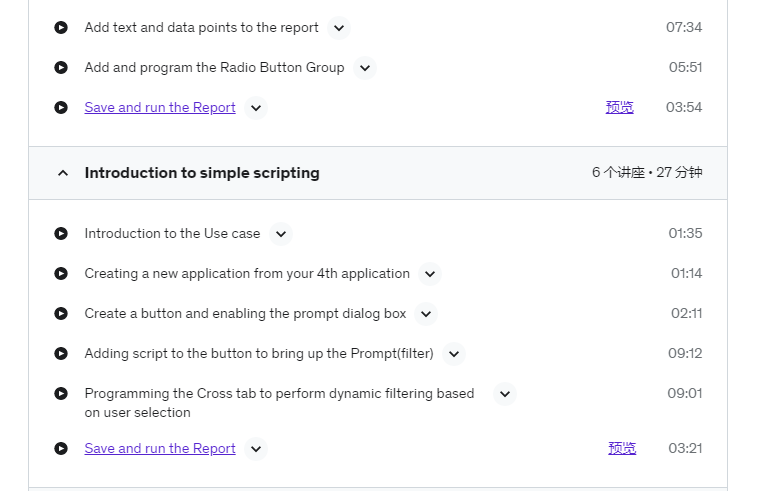Expand chevron for 'Programming the Cross tab' lecture
Screen dimensions: 757x491
coord(505,394)
